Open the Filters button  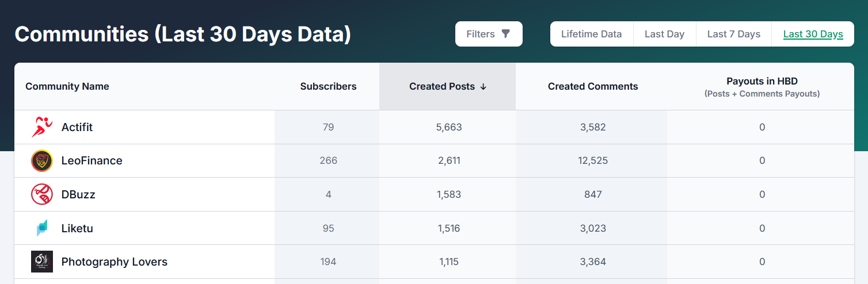tap(489, 34)
